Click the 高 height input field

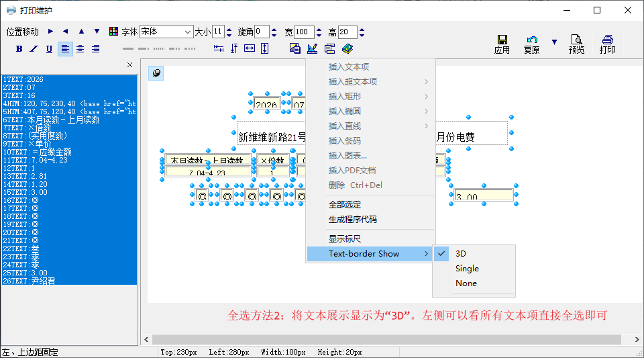click(x=347, y=32)
